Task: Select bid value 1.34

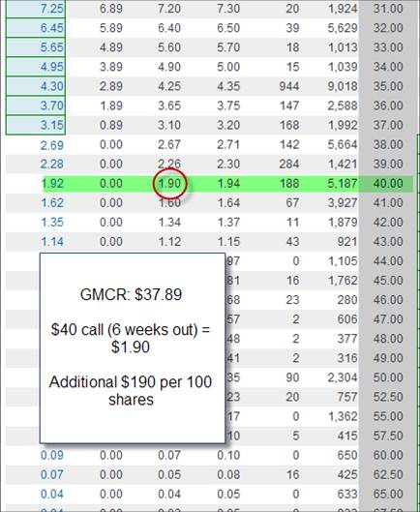Action: coord(169,223)
